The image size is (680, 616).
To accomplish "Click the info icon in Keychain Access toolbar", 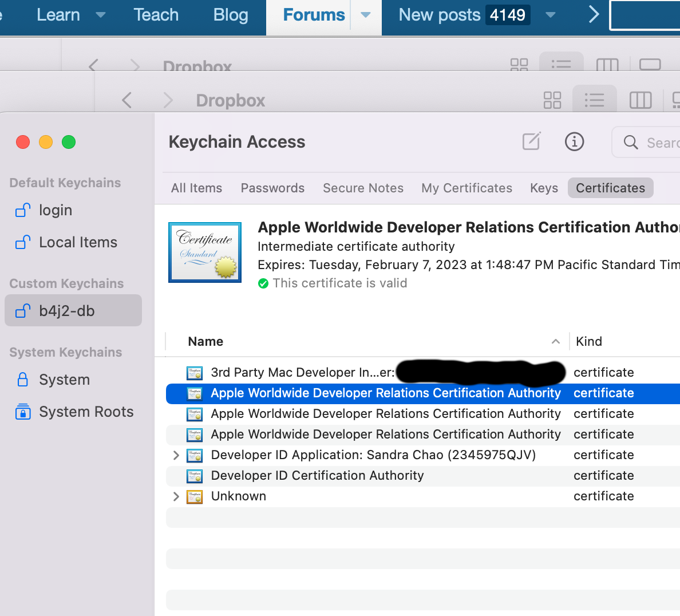I will (x=574, y=141).
